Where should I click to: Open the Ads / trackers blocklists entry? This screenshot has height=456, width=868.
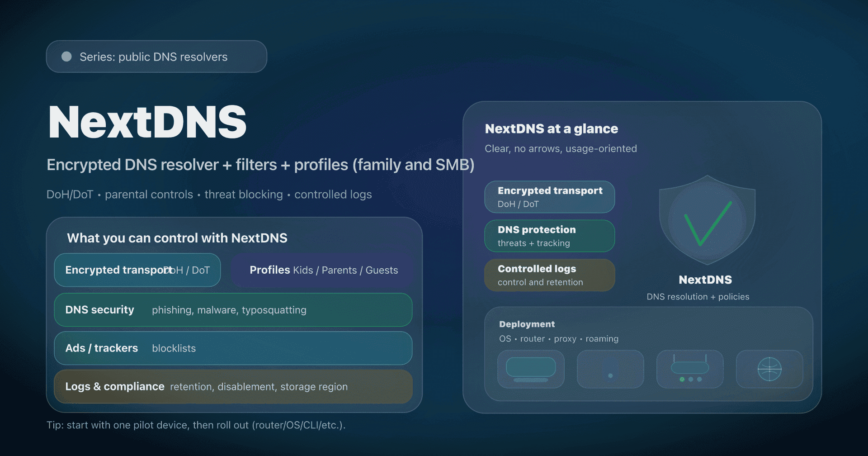[233, 348]
